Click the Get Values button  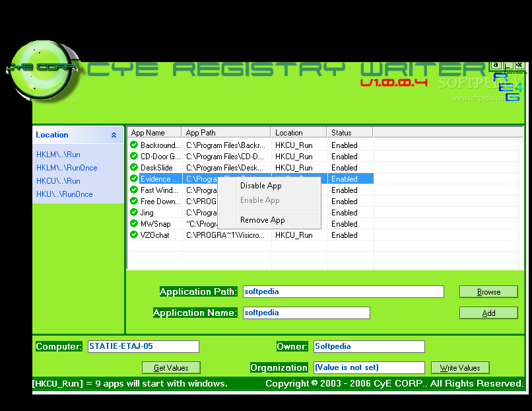[x=171, y=367]
